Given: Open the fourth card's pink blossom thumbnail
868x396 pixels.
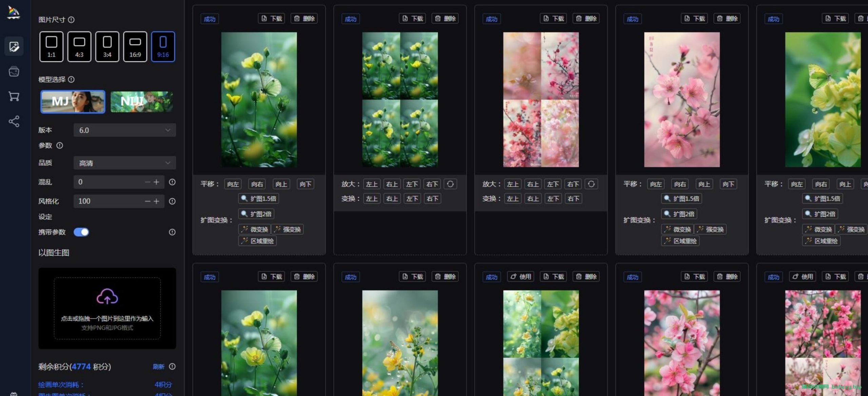Looking at the screenshot, I should 682,100.
